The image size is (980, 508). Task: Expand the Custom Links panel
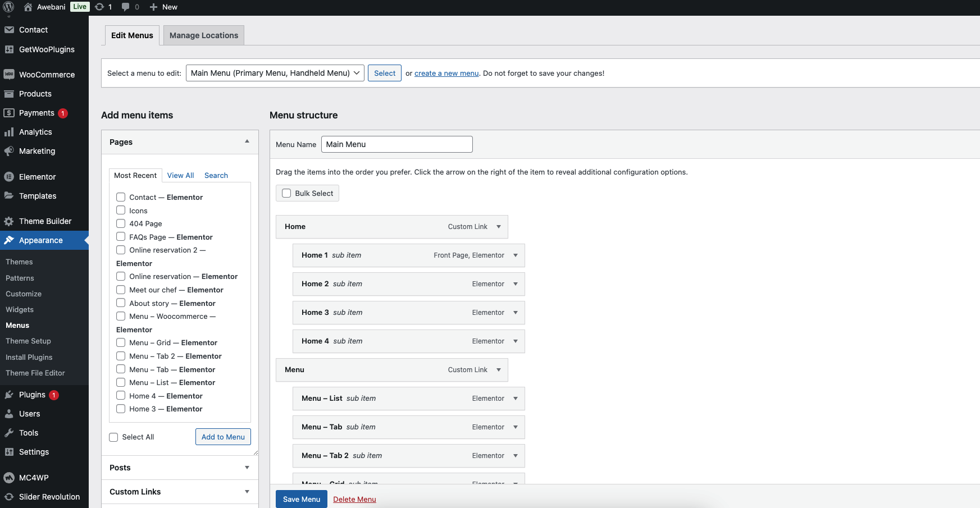[x=247, y=492]
